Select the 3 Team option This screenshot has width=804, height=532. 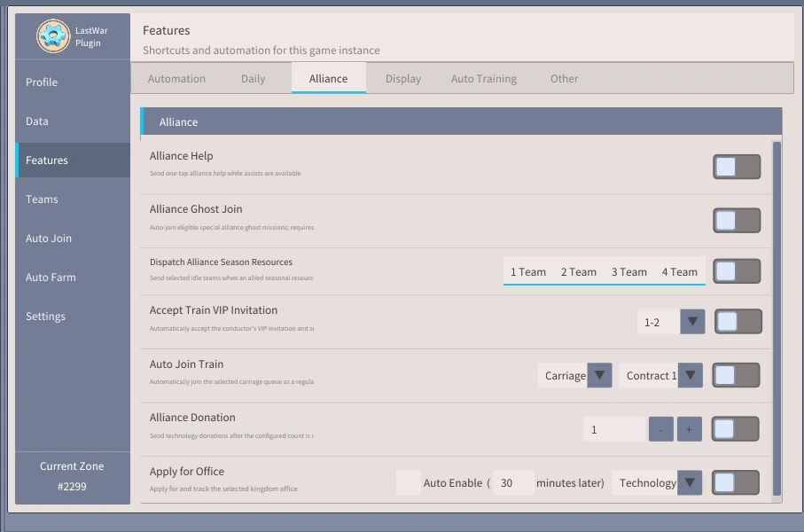(x=629, y=272)
